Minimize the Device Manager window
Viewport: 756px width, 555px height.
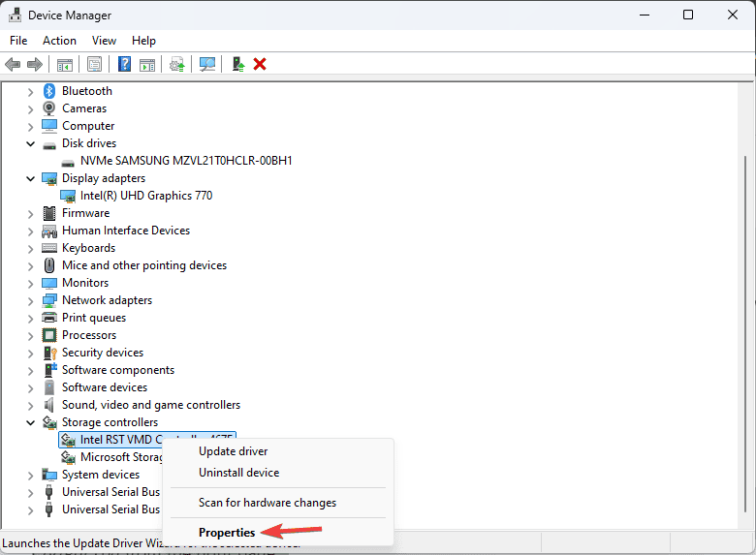pos(645,15)
